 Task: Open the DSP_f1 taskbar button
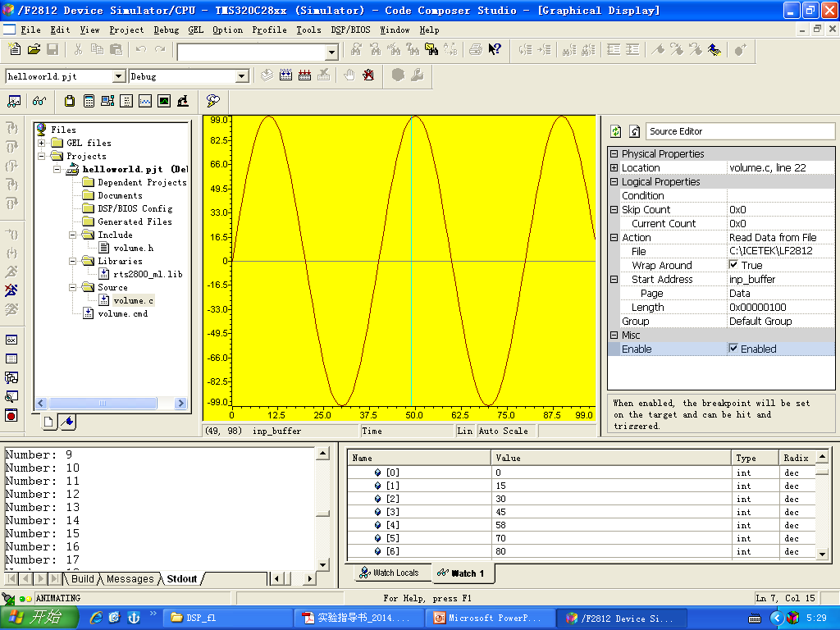(226, 619)
